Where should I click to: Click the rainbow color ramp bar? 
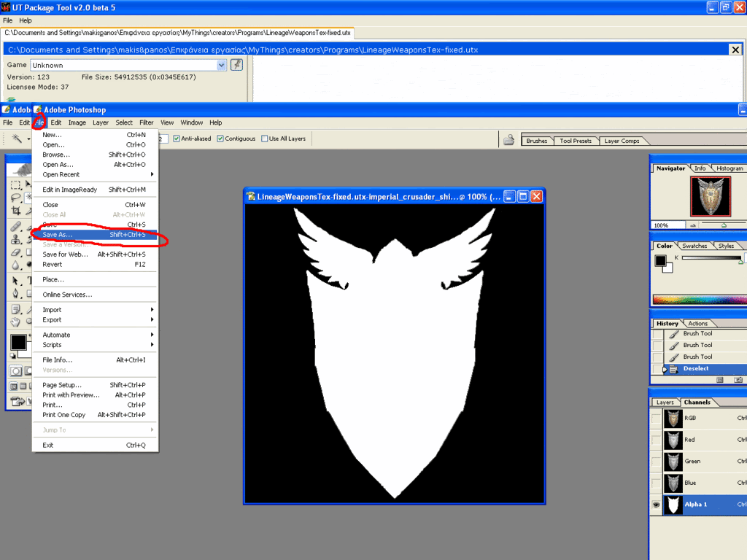click(x=699, y=299)
